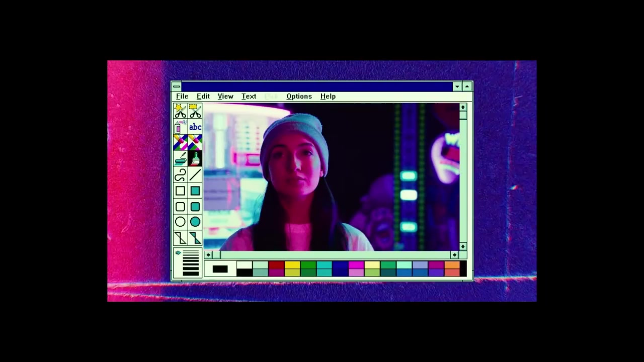This screenshot has height=362, width=644.
Task: Pick the Paint Roller fill tool
Action: pos(180,159)
